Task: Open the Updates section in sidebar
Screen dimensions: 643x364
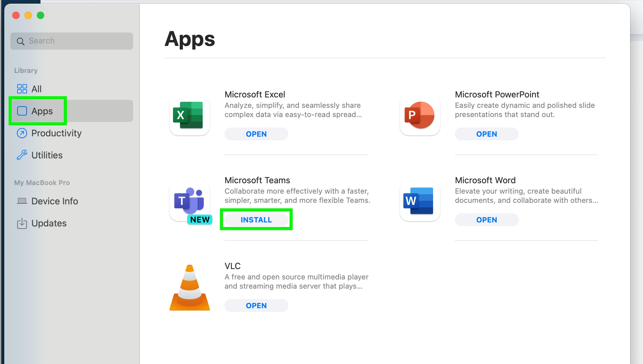Action: (x=49, y=223)
